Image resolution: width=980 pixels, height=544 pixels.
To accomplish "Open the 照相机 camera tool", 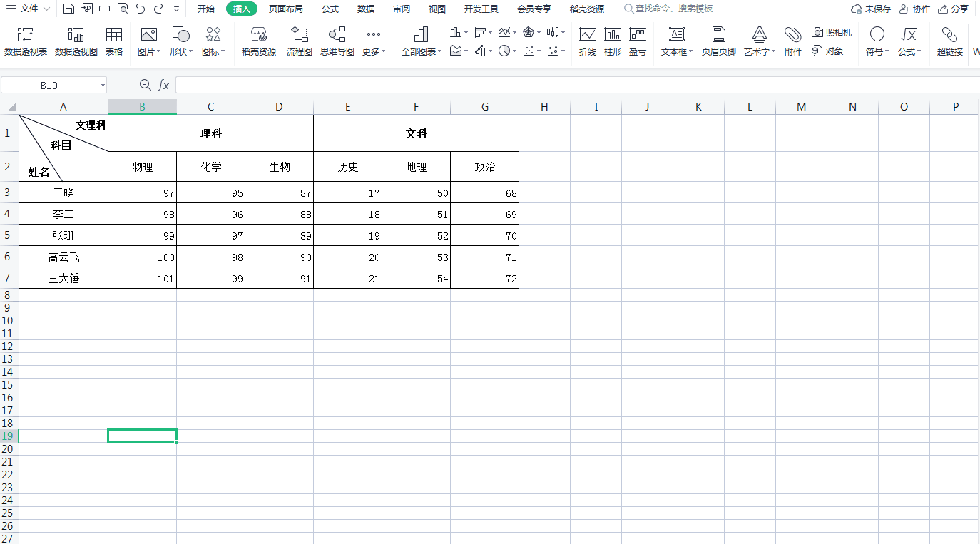I will coord(832,33).
